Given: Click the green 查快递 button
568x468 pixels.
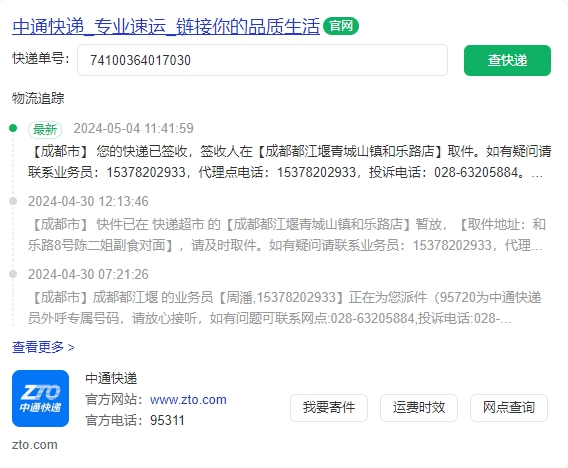Looking at the screenshot, I should (x=507, y=60).
